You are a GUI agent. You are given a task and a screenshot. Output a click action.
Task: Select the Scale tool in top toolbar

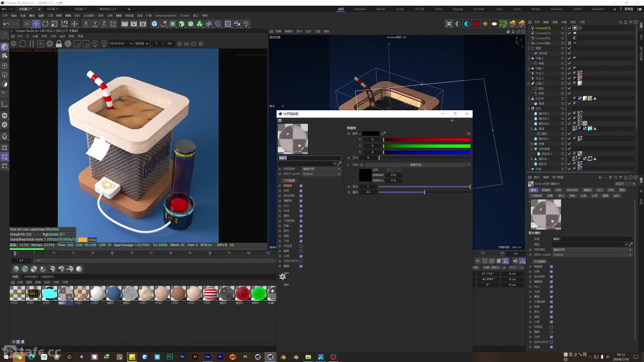[54, 24]
